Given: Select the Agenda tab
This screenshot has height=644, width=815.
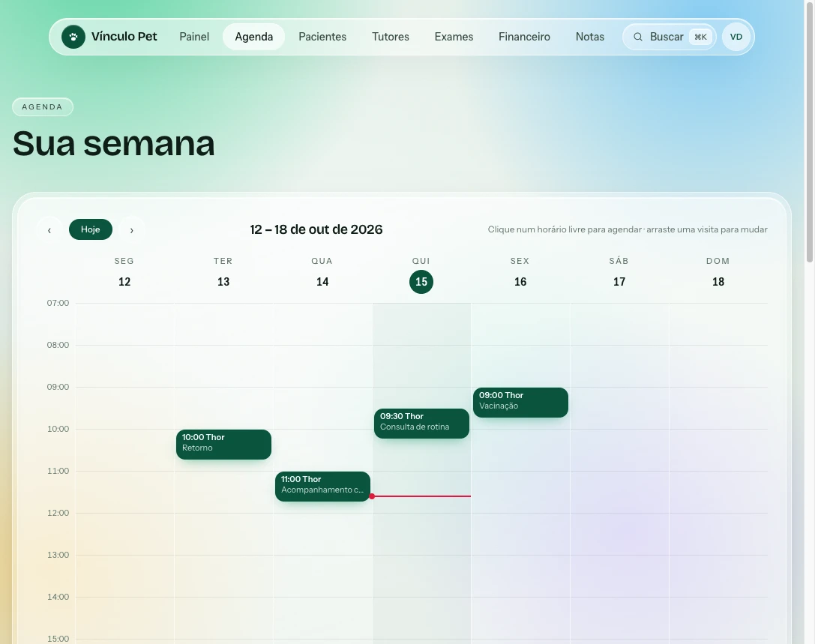Looking at the screenshot, I should (253, 37).
